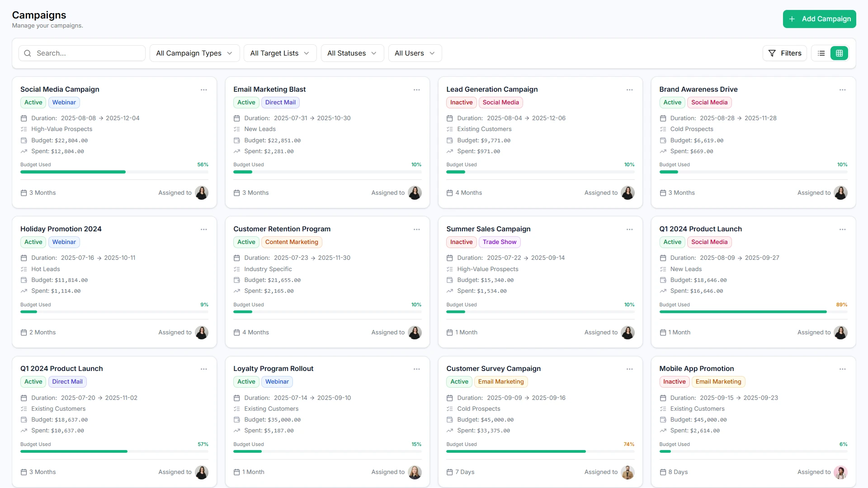Viewport: 868px width, 488px height.
Task: Click the text 'Budget: $6,619.00'
Action: point(697,141)
